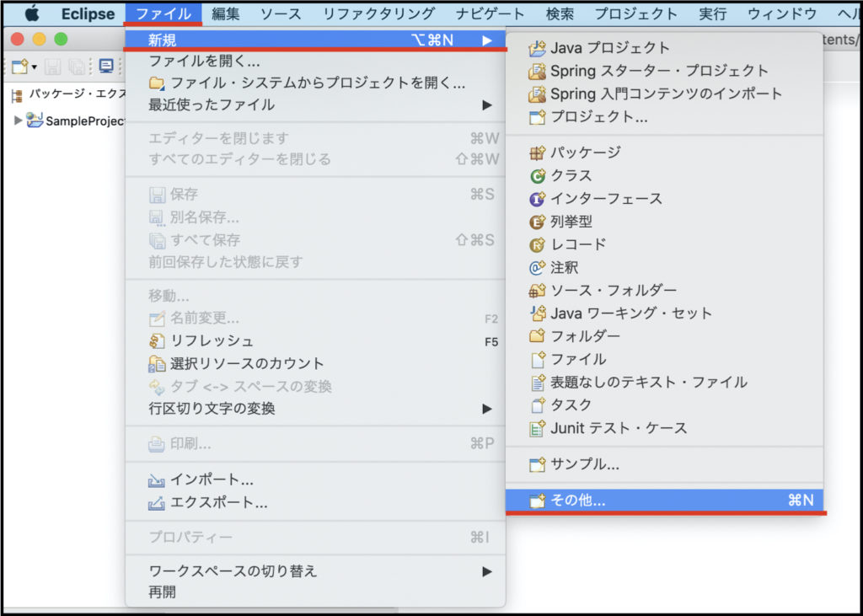
Task: Expand the SampleProject tree node
Action: (19, 120)
